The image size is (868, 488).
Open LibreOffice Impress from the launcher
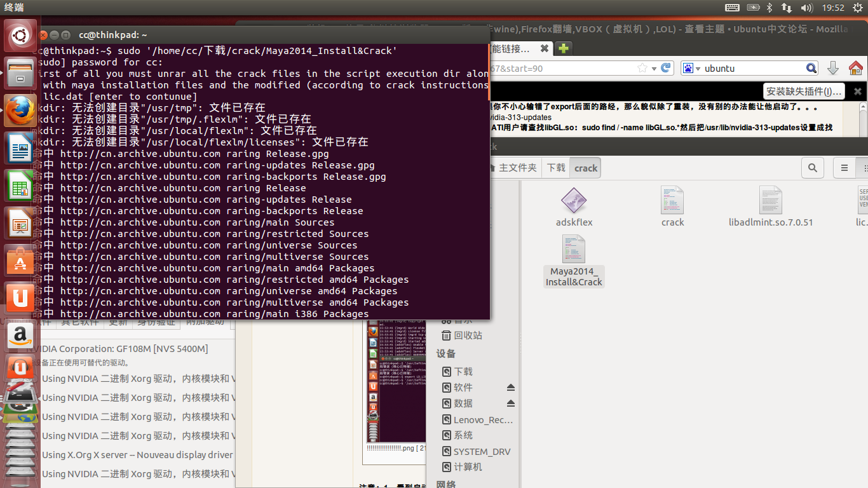click(20, 222)
